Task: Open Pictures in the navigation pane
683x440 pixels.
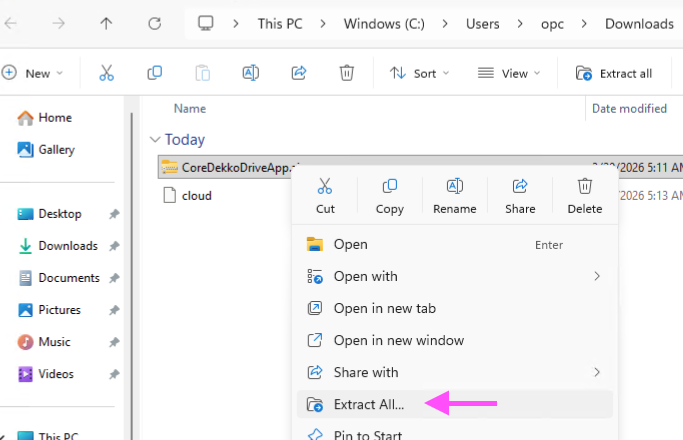Action: pyautogui.click(x=49, y=310)
